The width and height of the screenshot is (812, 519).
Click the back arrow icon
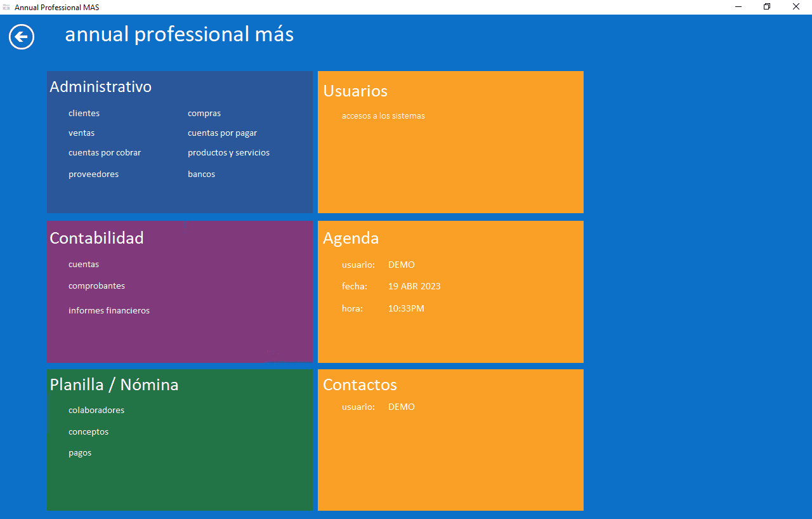[x=22, y=37]
